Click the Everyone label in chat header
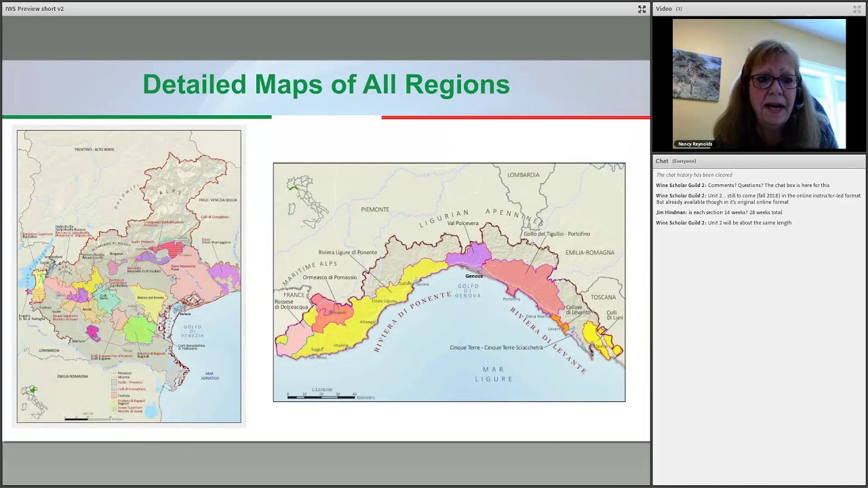This screenshot has width=868, height=488. 684,161
